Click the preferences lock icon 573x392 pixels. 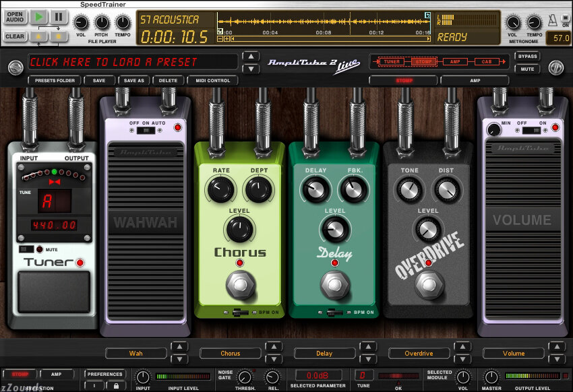116,385
